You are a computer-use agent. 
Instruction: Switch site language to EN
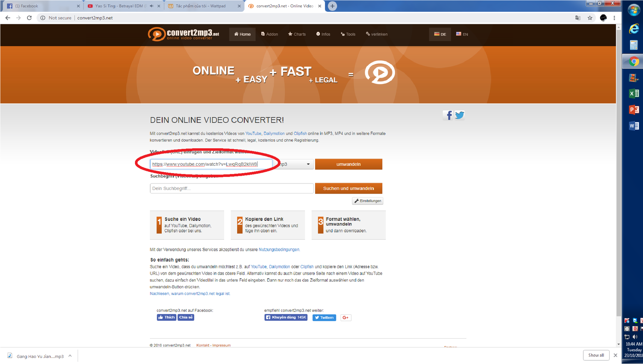[x=462, y=34]
